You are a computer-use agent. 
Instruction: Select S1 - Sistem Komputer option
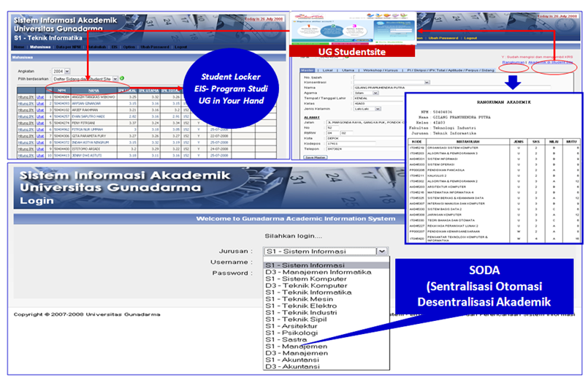[x=327, y=279]
